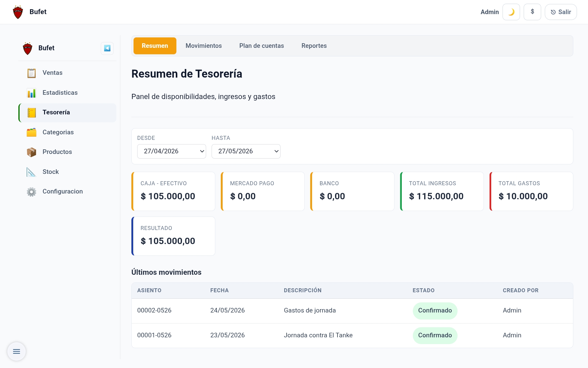Click the Total Gastos card
This screenshot has height=368, width=588.
[531, 191]
